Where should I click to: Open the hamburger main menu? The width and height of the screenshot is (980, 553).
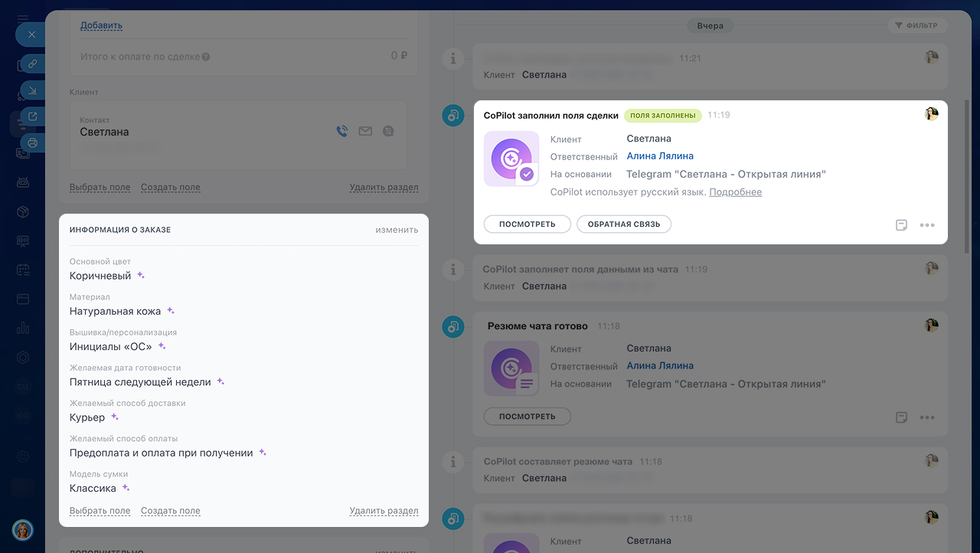pos(23,18)
